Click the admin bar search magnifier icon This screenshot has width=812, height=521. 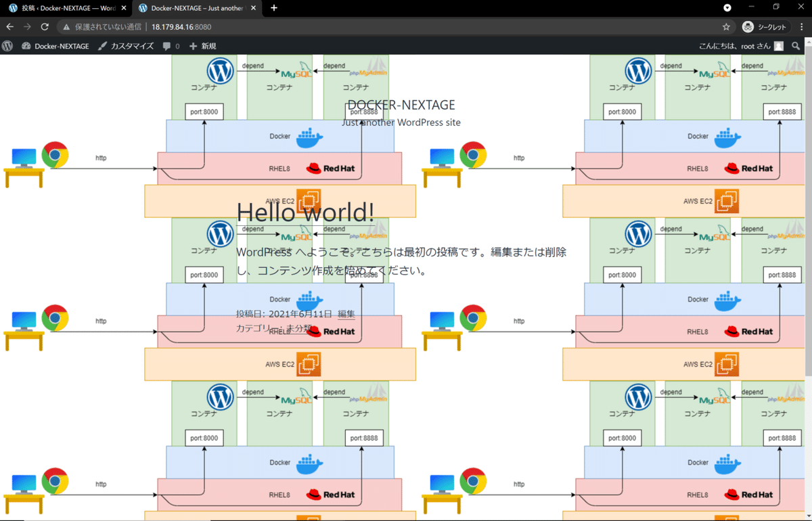(x=796, y=46)
